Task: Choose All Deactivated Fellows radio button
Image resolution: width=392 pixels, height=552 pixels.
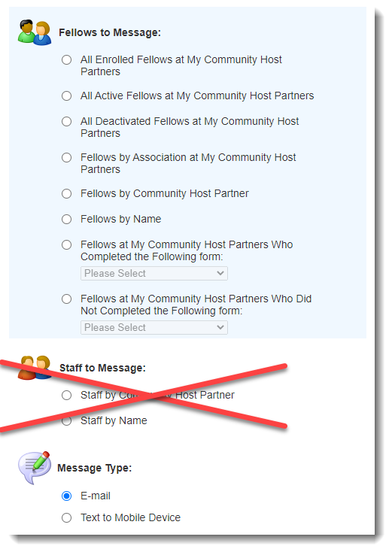Action: pyautogui.click(x=66, y=121)
